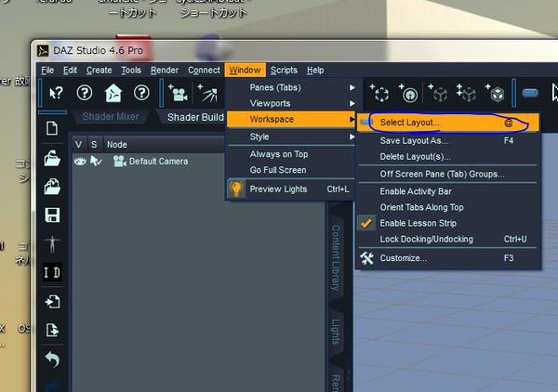Click the second plus-cube create icon

[438, 94]
